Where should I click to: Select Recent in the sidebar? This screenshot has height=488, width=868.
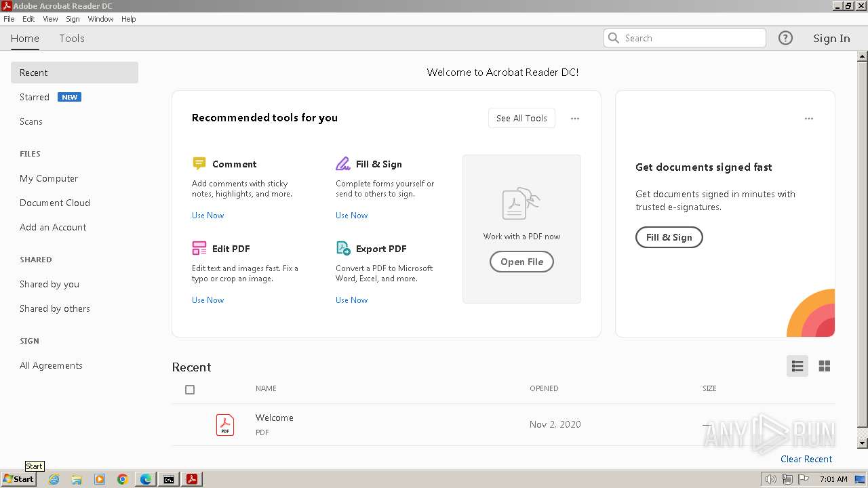coord(75,73)
